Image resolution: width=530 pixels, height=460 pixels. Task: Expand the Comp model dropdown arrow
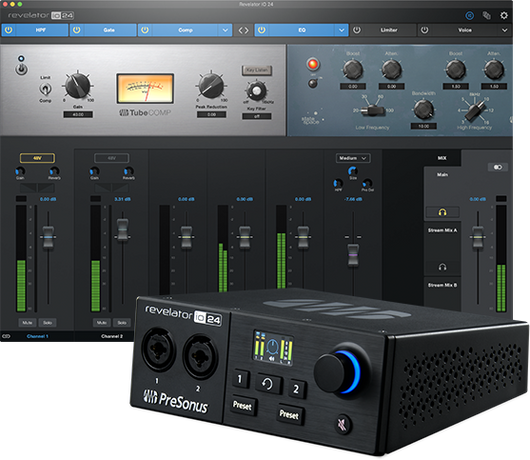225,30
